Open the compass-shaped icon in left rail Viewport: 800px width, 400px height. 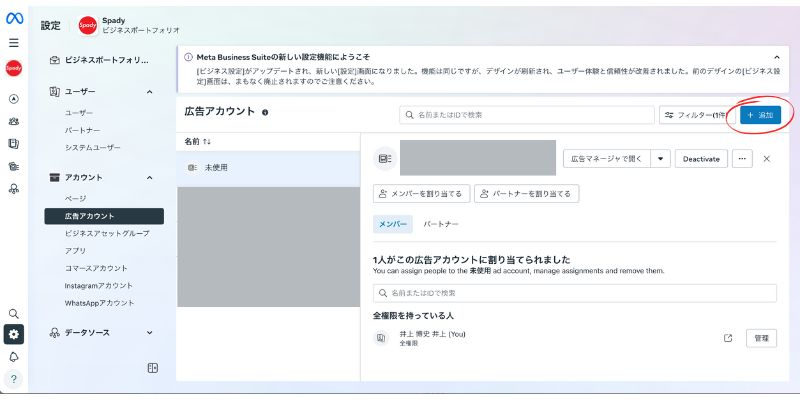(14, 99)
